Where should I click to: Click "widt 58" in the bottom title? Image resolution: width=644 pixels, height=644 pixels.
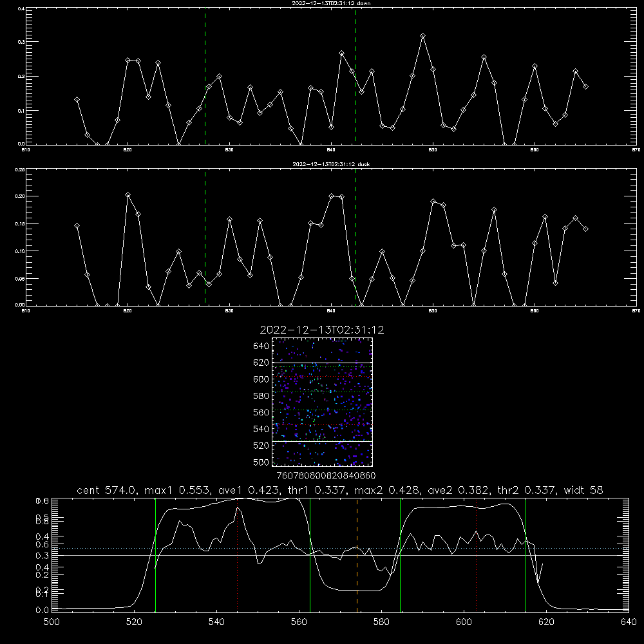coord(583,490)
